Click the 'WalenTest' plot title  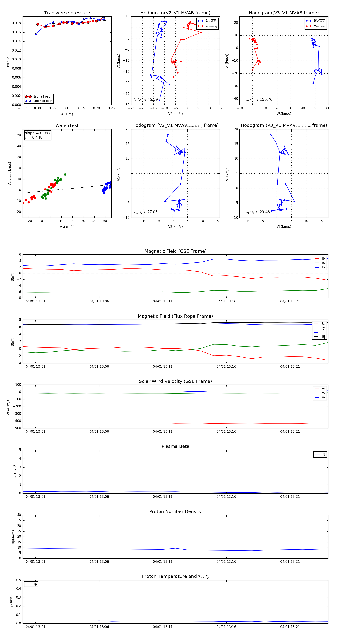(x=67, y=125)
